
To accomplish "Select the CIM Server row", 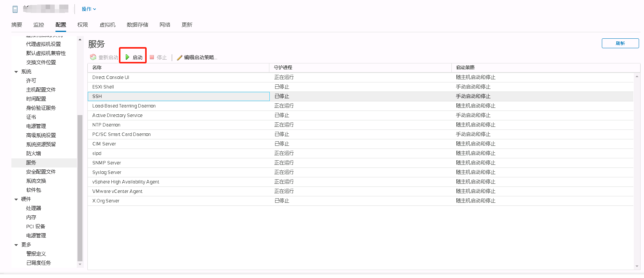I will pyautogui.click(x=361, y=144).
